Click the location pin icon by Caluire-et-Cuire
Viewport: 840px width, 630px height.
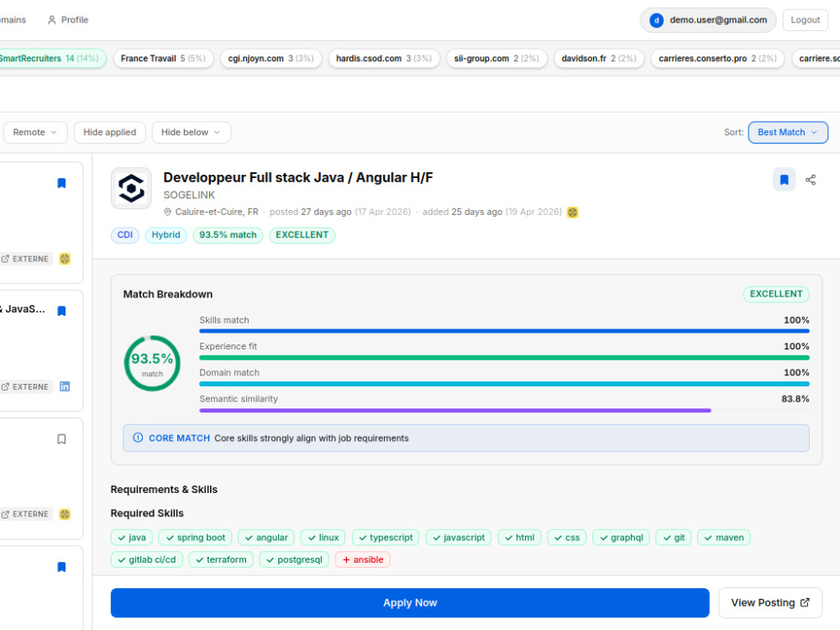[168, 213]
